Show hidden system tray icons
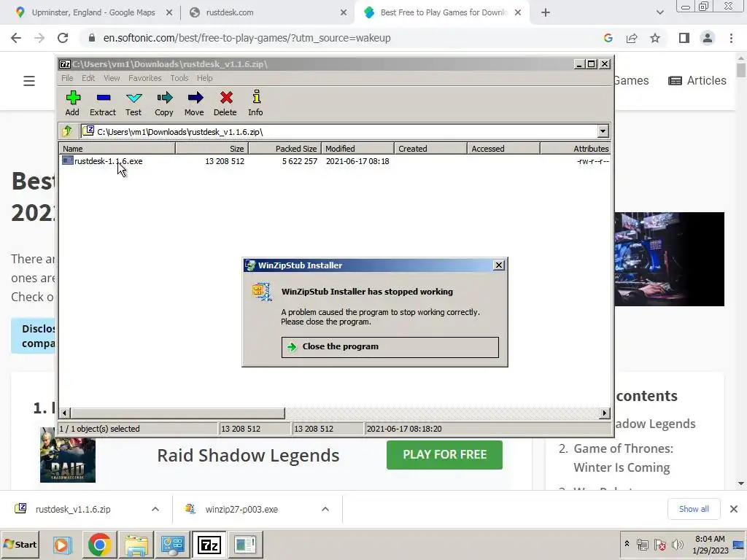Screen dimensions: 747x560 click(x=627, y=544)
